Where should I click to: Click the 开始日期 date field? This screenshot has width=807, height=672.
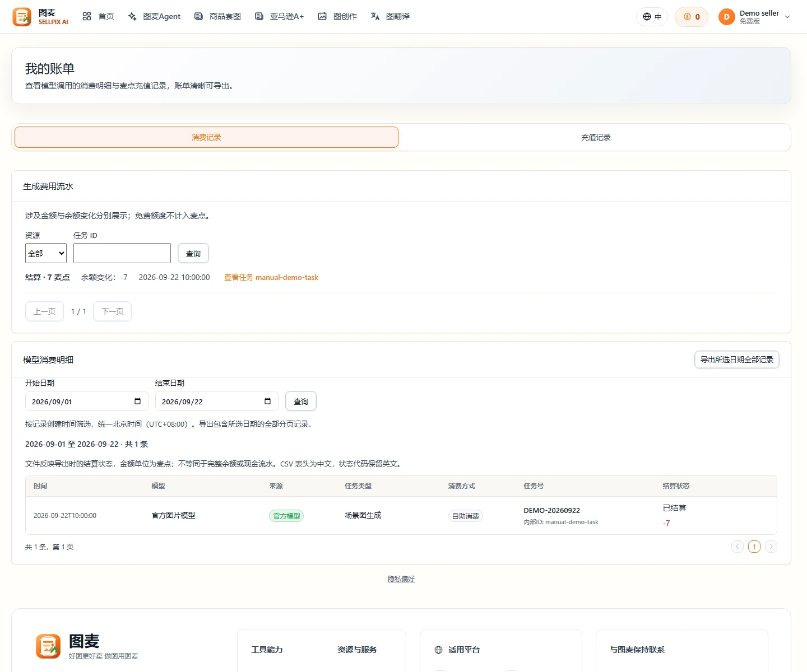(x=87, y=401)
